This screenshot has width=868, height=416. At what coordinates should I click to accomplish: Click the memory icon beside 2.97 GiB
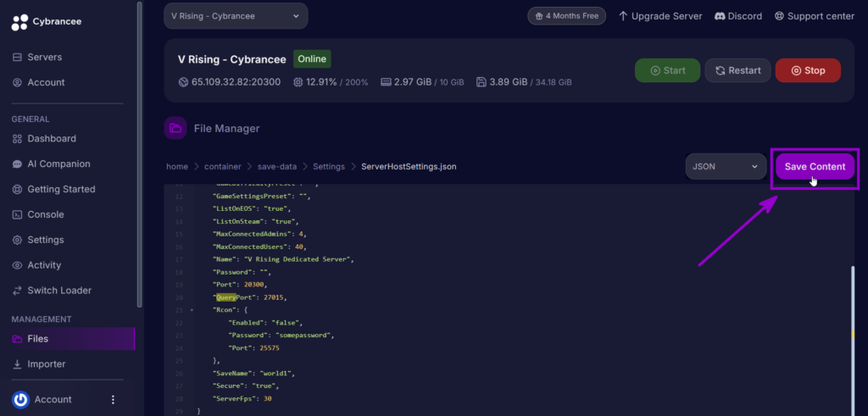(387, 82)
